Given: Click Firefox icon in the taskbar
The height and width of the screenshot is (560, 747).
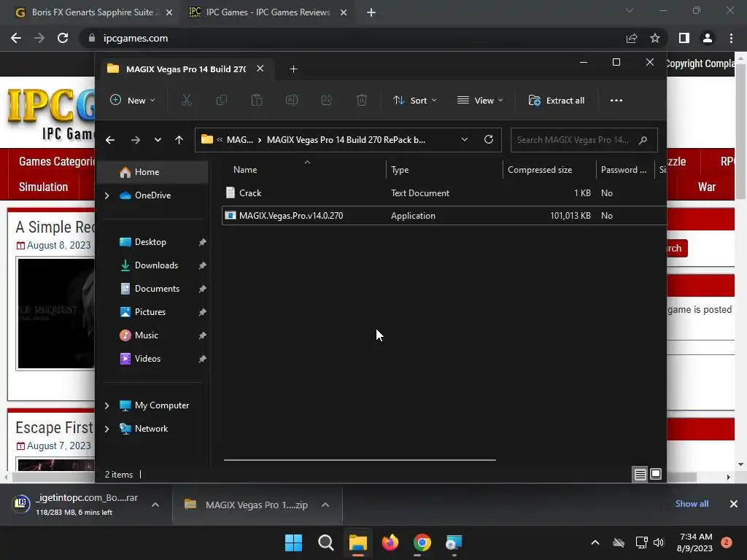Looking at the screenshot, I should click(390, 542).
